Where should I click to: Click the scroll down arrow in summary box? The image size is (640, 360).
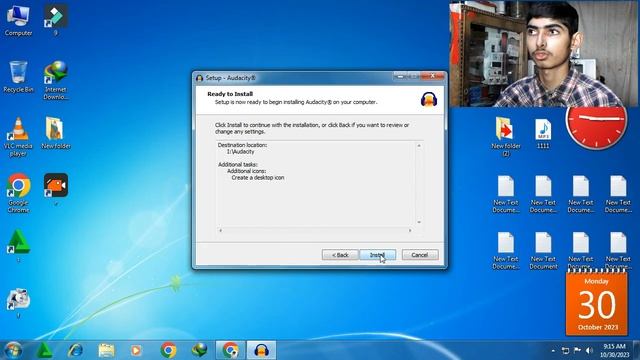click(419, 222)
